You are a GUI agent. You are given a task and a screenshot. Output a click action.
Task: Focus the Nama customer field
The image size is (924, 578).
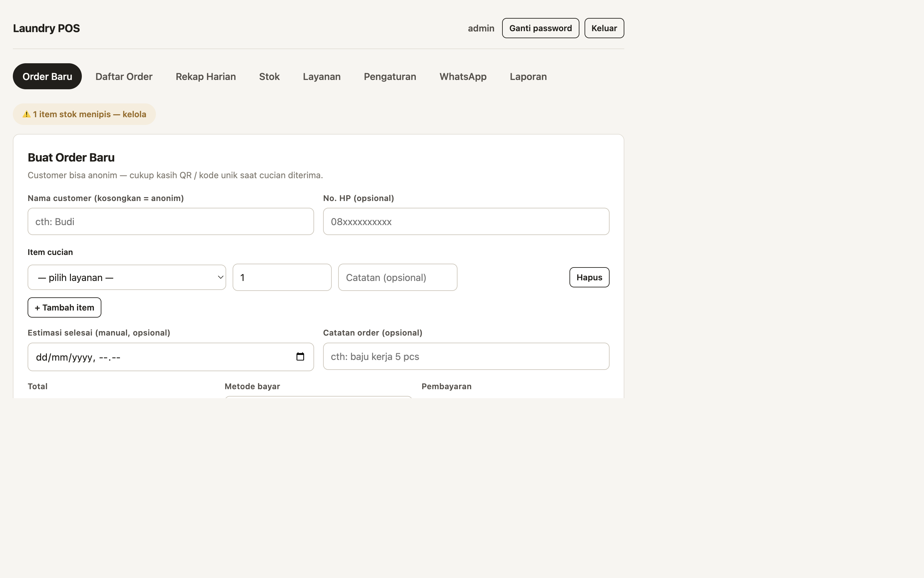[x=171, y=221]
